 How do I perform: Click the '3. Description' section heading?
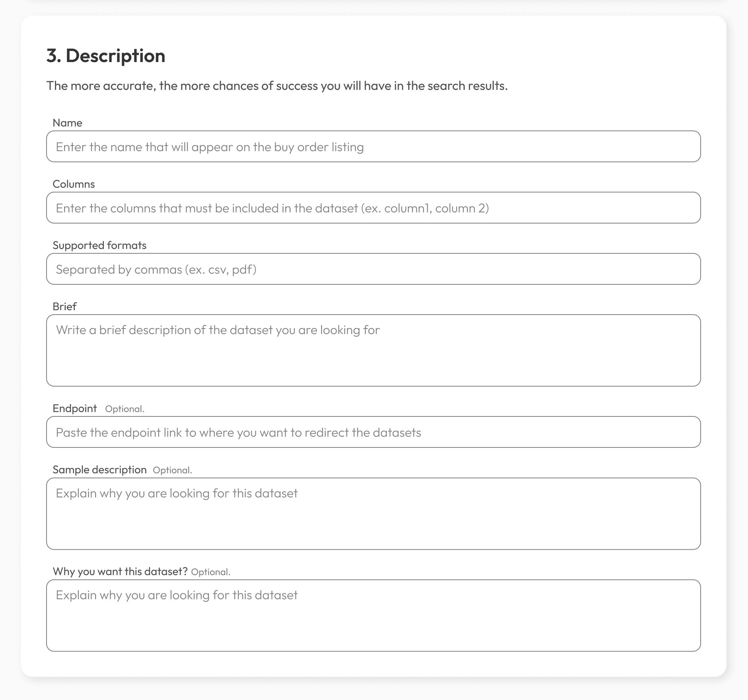(106, 56)
